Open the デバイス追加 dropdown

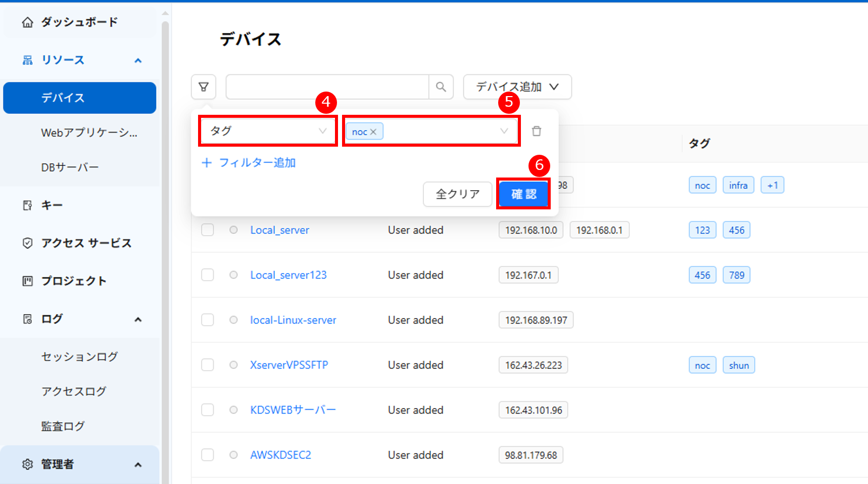pyautogui.click(x=517, y=87)
